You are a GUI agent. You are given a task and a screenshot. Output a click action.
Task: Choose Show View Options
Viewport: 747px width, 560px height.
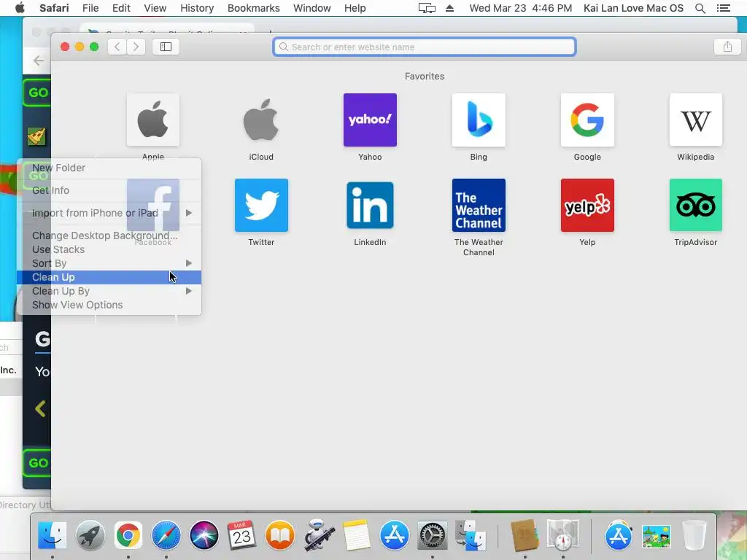pos(109,305)
